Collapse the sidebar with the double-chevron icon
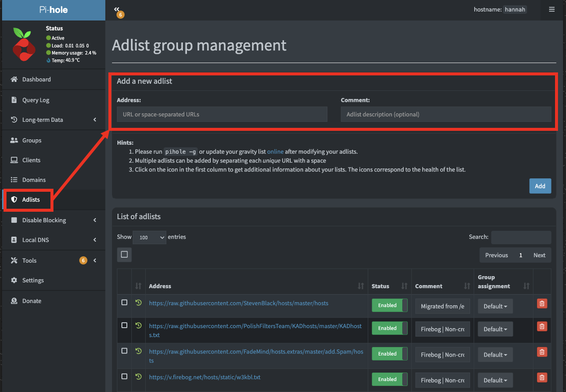The image size is (566, 392). [x=116, y=9]
